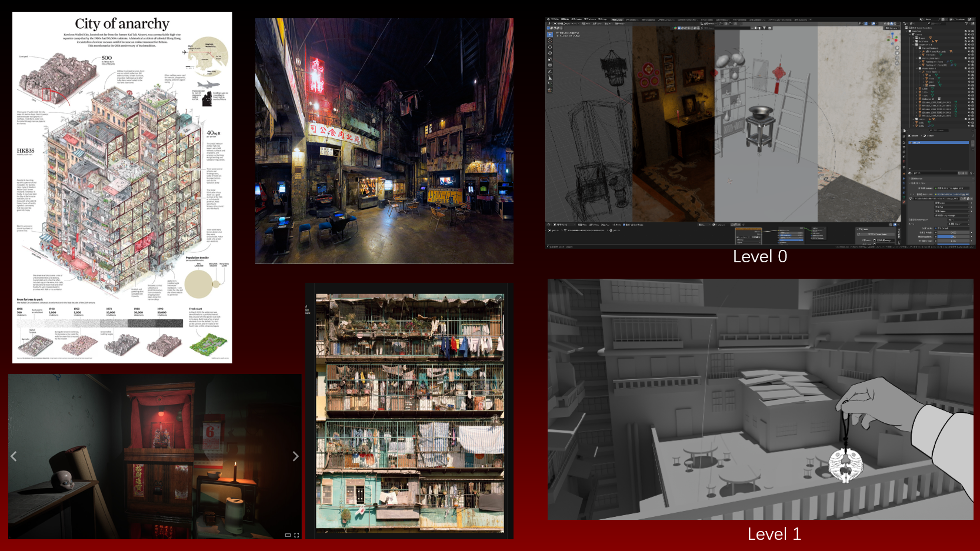980x551 pixels.
Task: Open the Single Image source dropdown
Action: pos(952,215)
